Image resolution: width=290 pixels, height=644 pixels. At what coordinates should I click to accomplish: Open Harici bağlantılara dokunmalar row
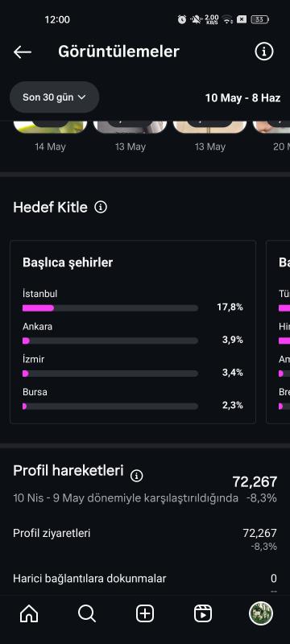145,579
